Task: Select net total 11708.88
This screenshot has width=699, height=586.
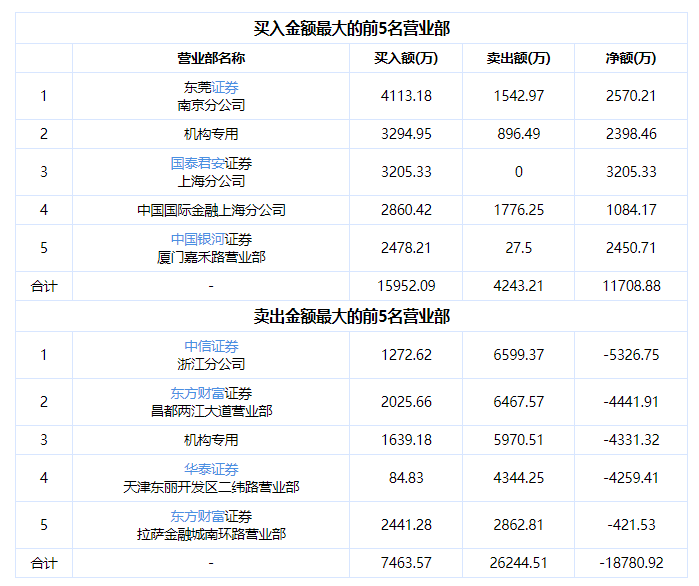Action: coord(631,286)
